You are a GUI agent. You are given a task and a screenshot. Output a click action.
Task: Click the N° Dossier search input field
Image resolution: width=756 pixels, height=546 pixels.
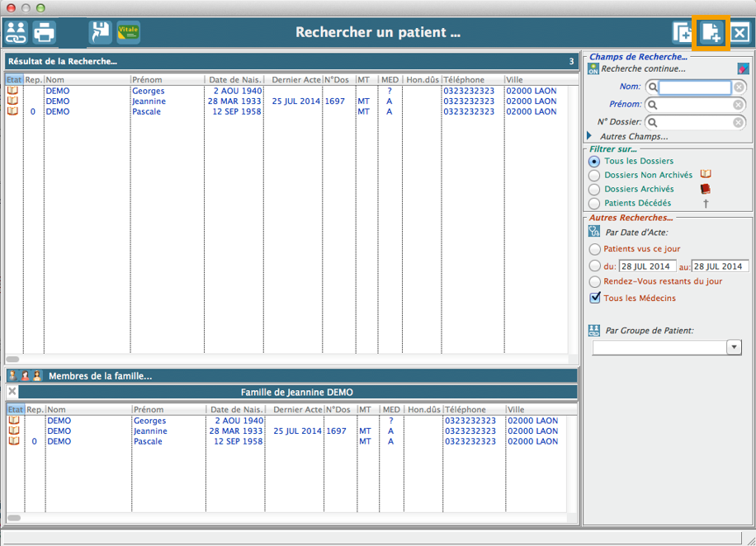pos(695,122)
